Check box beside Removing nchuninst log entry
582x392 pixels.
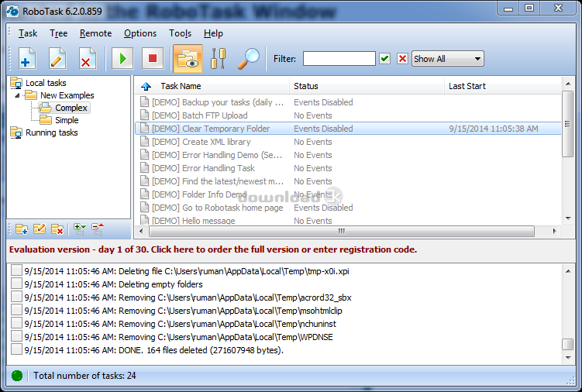(x=16, y=323)
